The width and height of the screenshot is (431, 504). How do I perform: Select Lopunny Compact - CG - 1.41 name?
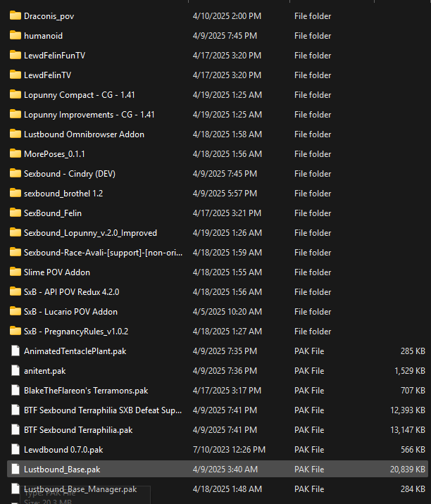(79, 95)
